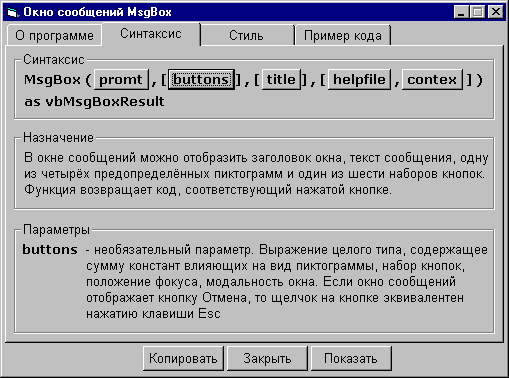Viewport: 509px width, 378px height.
Task: Click the bold 'buttons' parameter name
Action: click(50, 250)
